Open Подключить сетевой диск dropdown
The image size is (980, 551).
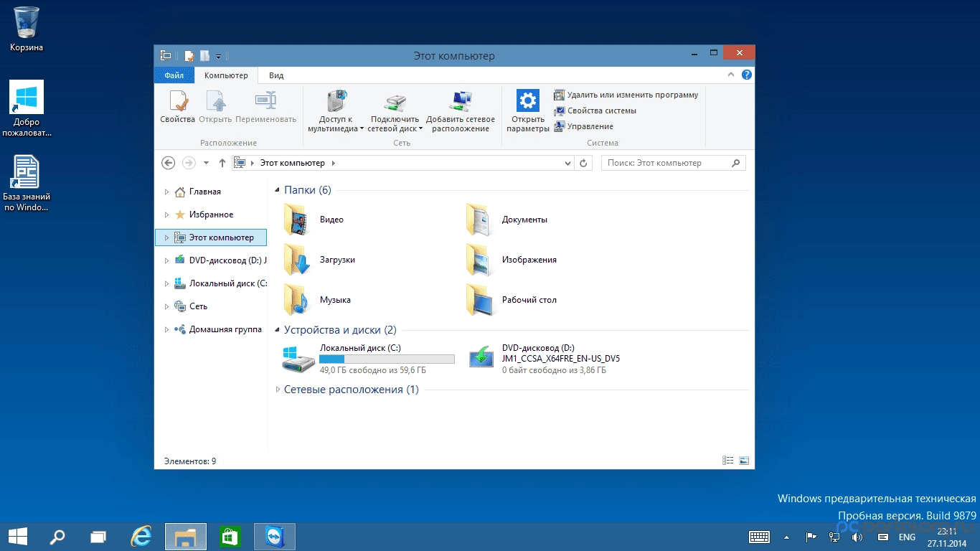pyautogui.click(x=395, y=110)
